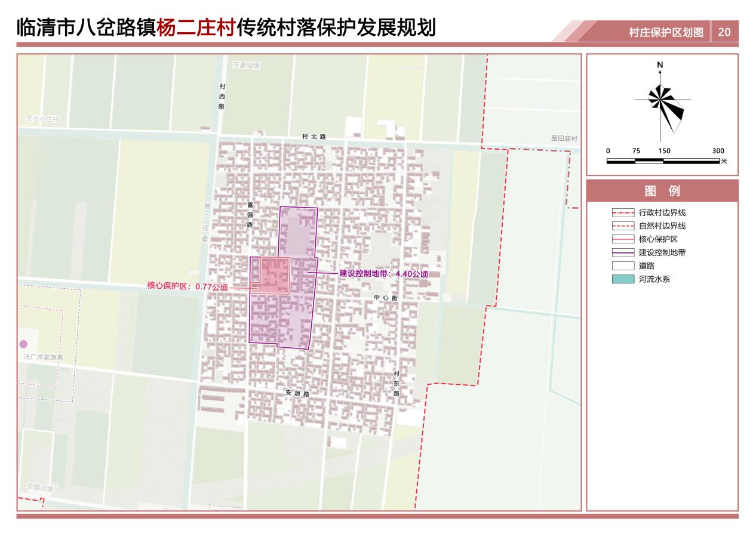Click the 核心保护区：0.77公顷 callout label

190,286
